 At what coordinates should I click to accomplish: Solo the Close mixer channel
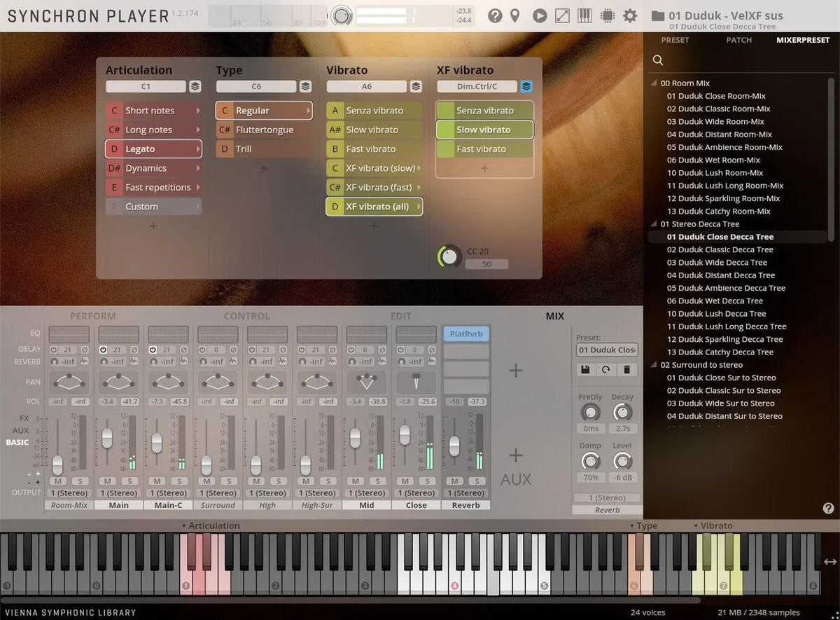point(428,481)
